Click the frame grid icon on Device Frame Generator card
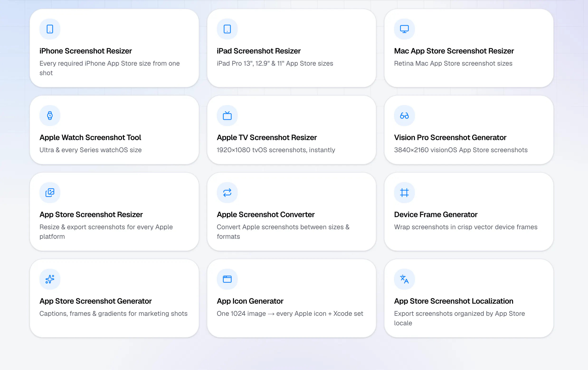 click(x=404, y=192)
